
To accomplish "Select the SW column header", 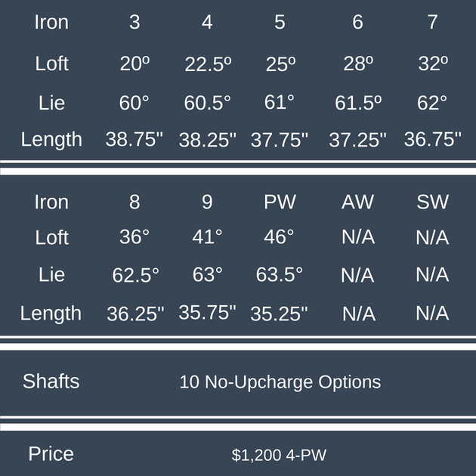I will tap(432, 202).
